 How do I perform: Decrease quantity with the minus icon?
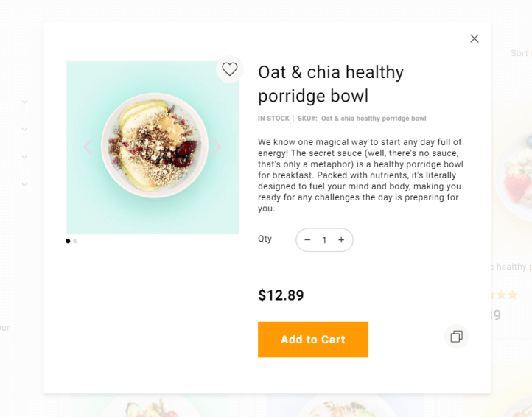pos(307,240)
